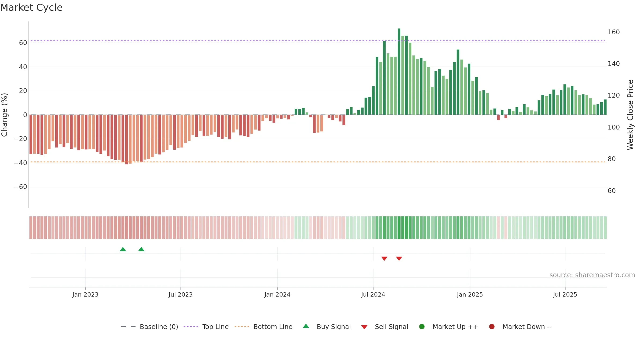
Task: Click the −40 left-axis tick label
Action: [21, 163]
